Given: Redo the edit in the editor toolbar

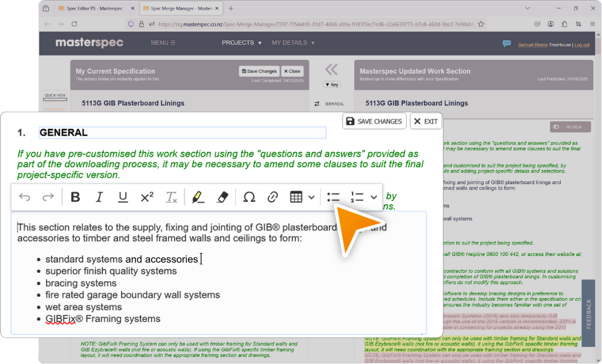Looking at the screenshot, I should click(x=48, y=197).
